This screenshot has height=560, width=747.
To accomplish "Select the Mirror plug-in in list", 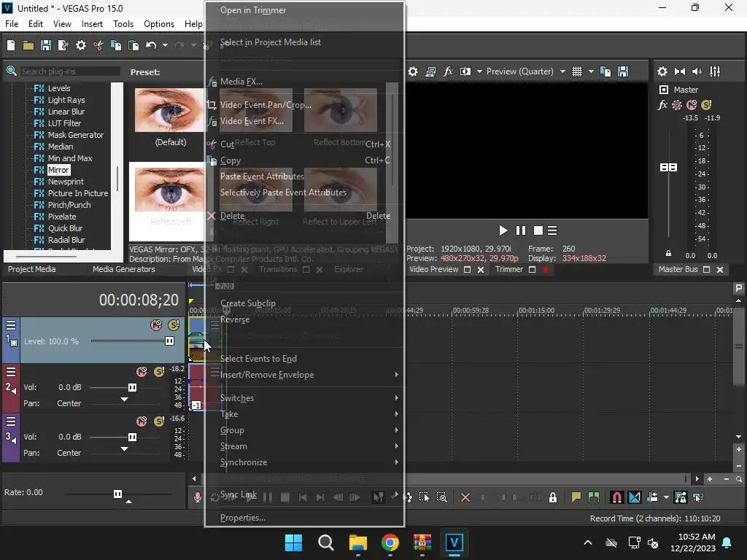I will click(58, 170).
